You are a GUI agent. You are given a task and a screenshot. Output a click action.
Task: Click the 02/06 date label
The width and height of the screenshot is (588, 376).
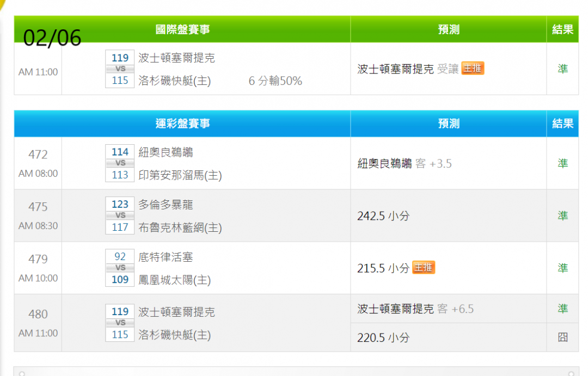(x=52, y=38)
